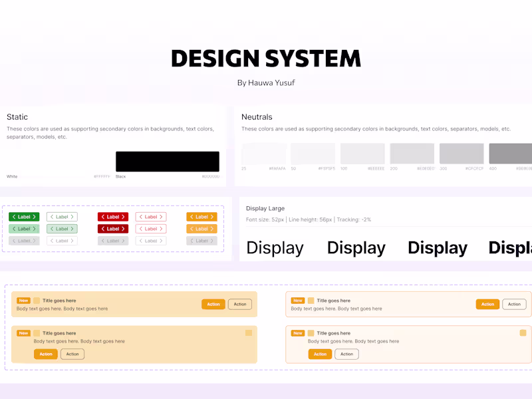Click the By Hauwa Yusuf byline text

coord(266,82)
